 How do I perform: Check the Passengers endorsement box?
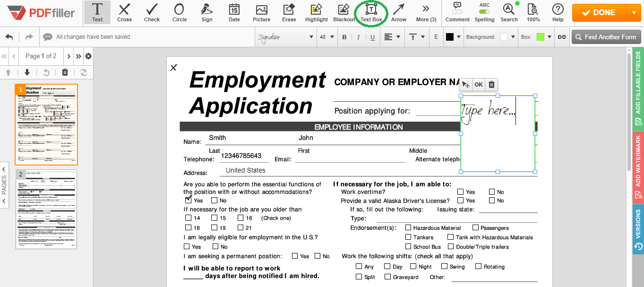(476, 228)
